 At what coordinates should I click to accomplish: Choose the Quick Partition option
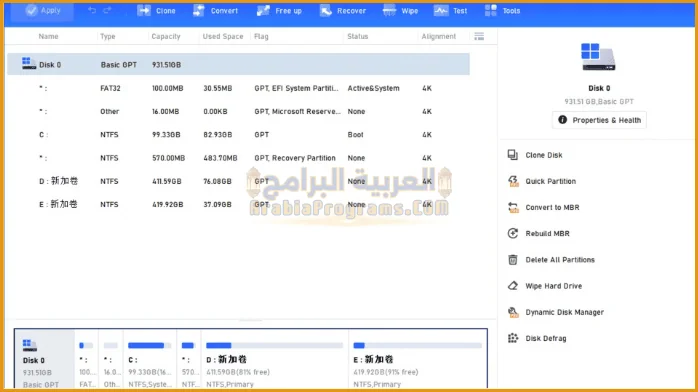click(551, 181)
